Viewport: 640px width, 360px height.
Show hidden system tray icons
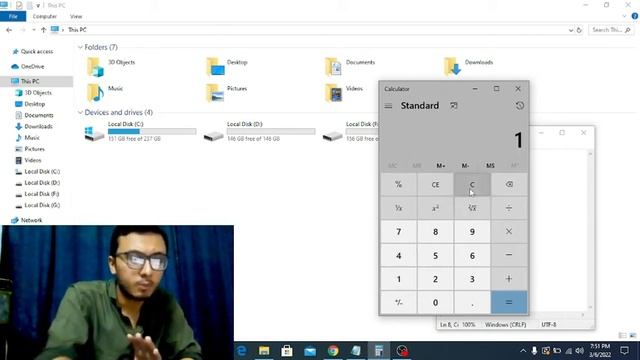523,351
